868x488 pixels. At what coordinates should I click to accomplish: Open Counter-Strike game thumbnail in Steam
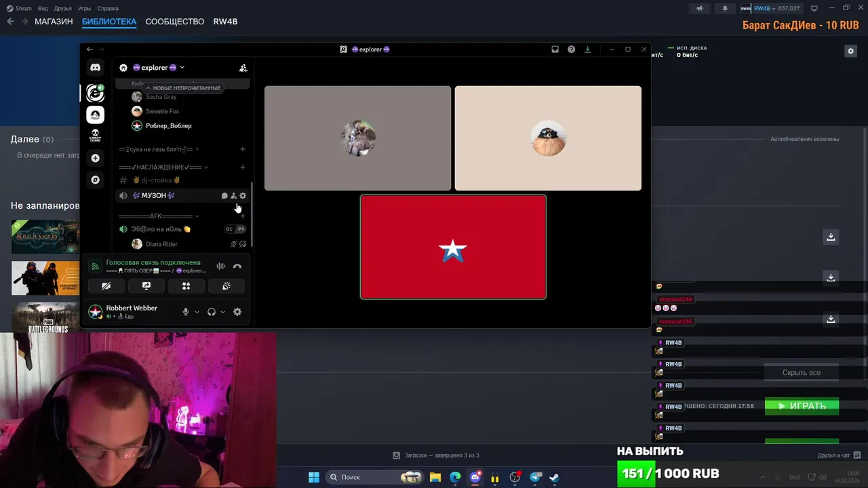tap(45, 278)
